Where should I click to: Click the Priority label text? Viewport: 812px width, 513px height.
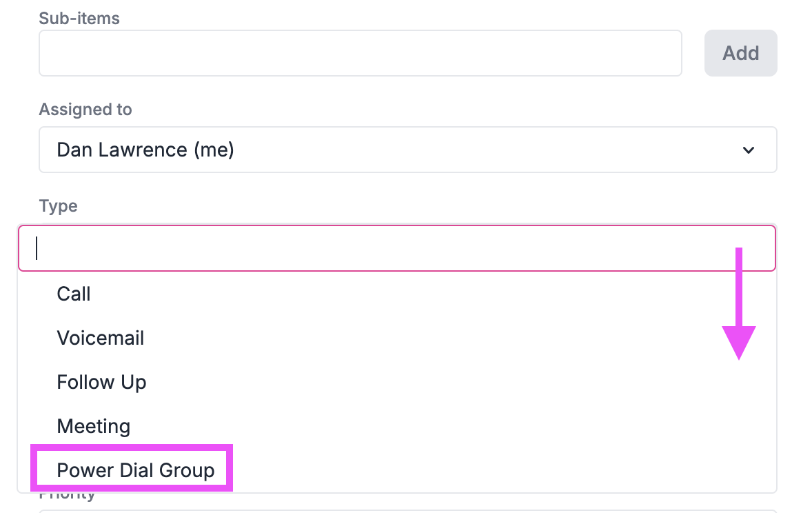click(66, 492)
